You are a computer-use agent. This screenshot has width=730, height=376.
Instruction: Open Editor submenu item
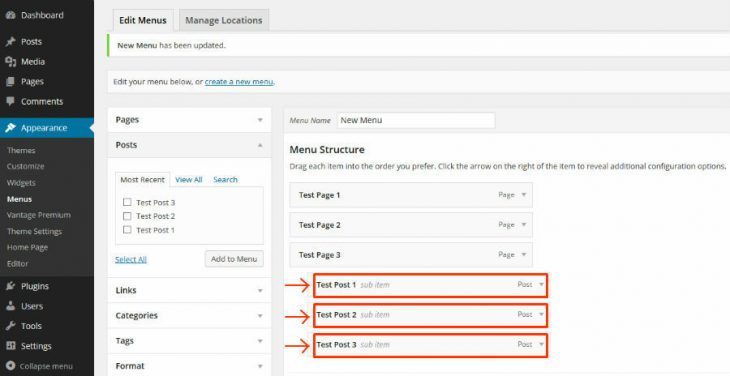(18, 263)
